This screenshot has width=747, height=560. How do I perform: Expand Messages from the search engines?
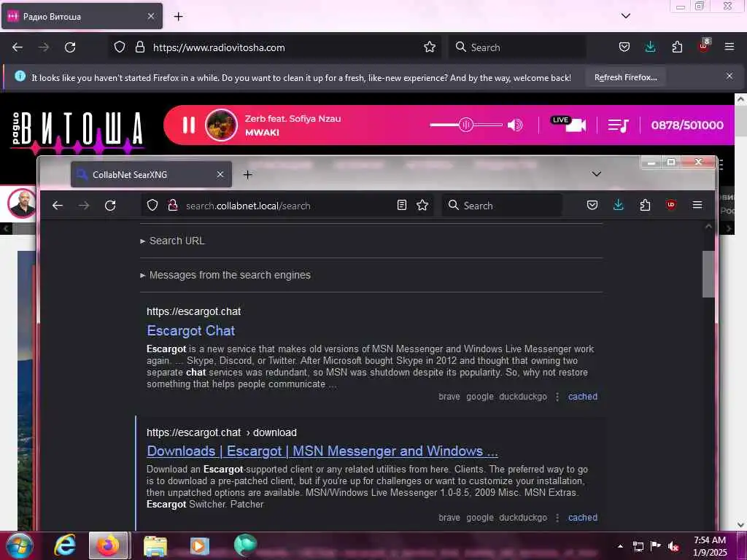tap(225, 275)
